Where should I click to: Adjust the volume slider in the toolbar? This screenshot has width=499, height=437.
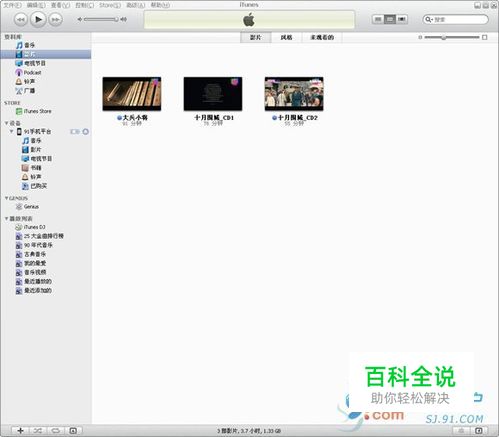point(101,19)
